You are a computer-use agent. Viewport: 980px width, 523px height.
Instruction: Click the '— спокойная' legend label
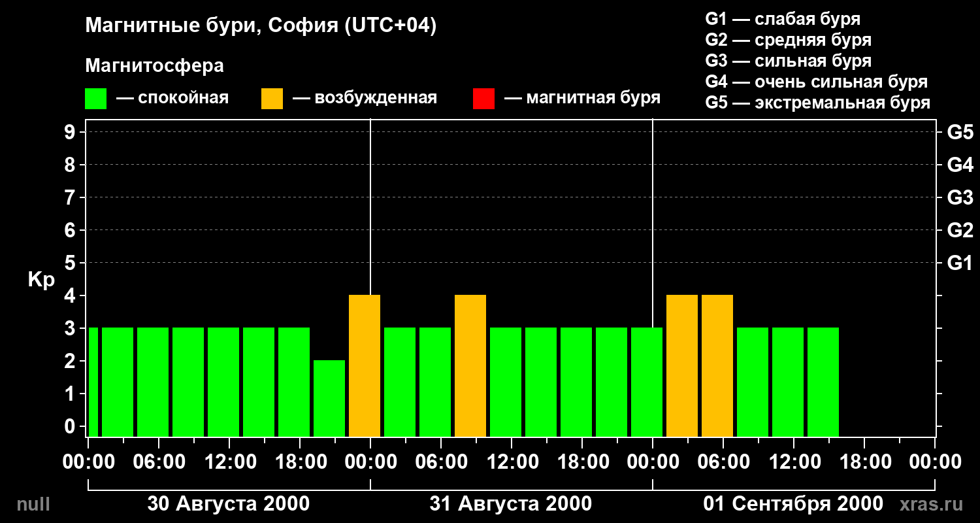[x=172, y=98]
